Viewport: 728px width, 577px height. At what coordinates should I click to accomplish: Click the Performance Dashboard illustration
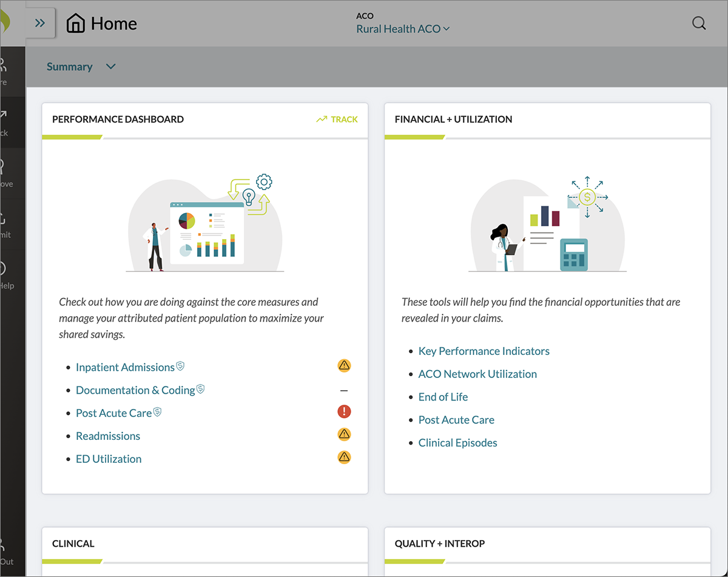click(x=205, y=223)
